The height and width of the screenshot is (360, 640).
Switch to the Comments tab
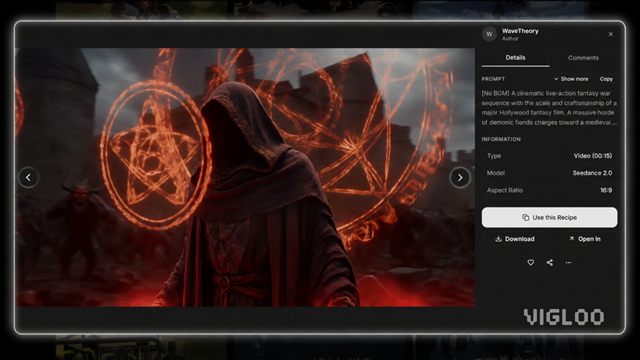[583, 58]
